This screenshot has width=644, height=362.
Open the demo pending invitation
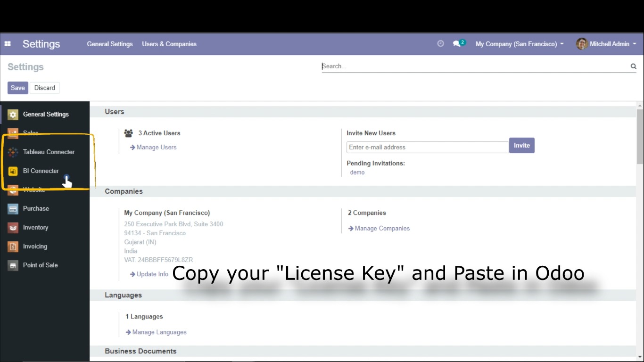click(x=357, y=173)
